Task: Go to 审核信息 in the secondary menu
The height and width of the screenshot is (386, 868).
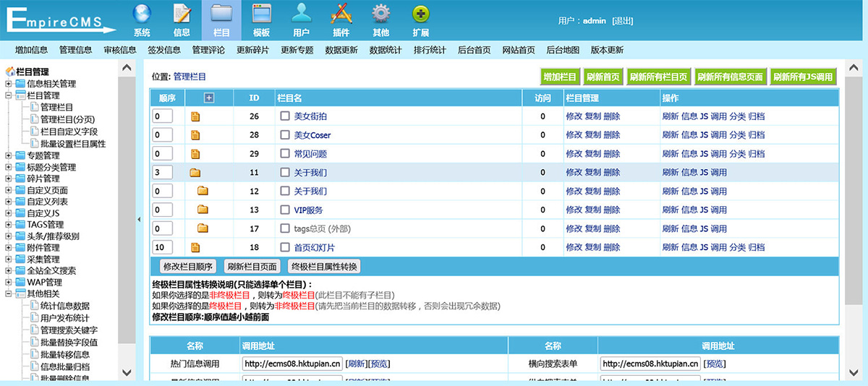Action: [119, 50]
